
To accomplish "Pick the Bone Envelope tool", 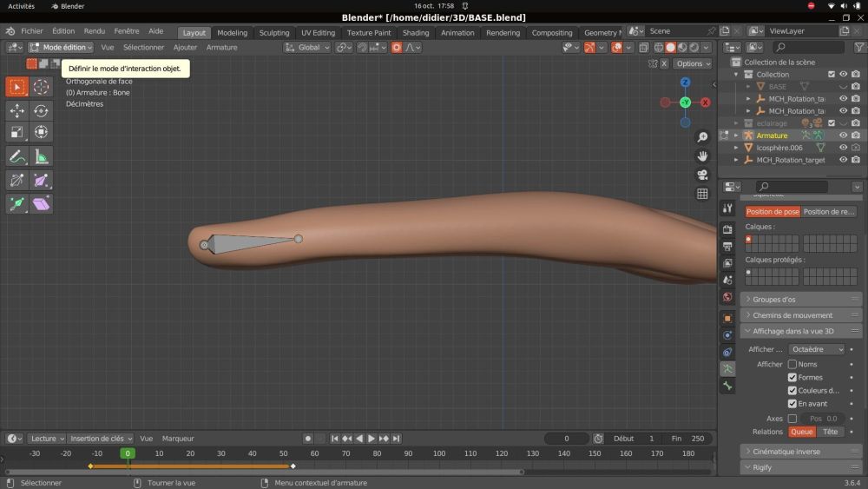I will pyautogui.click(x=42, y=180).
